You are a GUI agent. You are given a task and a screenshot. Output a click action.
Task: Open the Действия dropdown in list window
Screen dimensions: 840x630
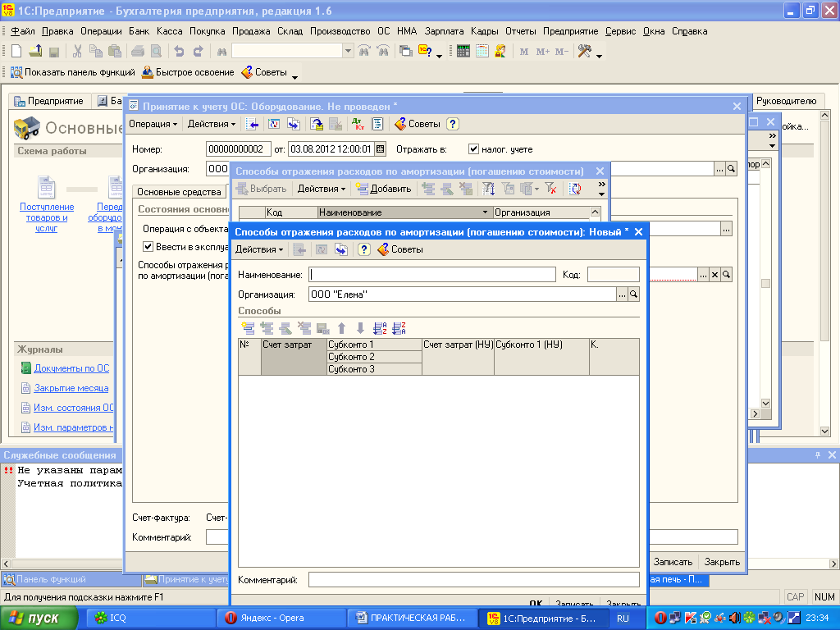pyautogui.click(x=322, y=189)
